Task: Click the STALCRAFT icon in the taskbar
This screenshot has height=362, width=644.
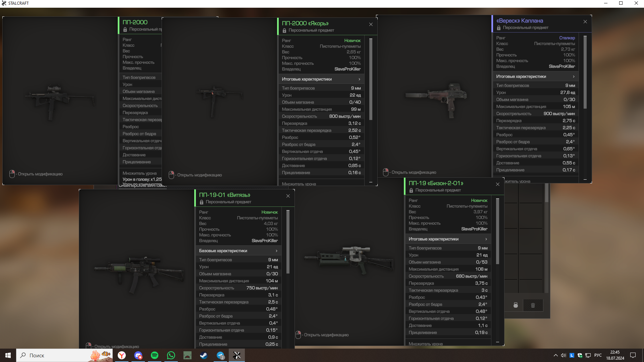Action: click(x=237, y=355)
